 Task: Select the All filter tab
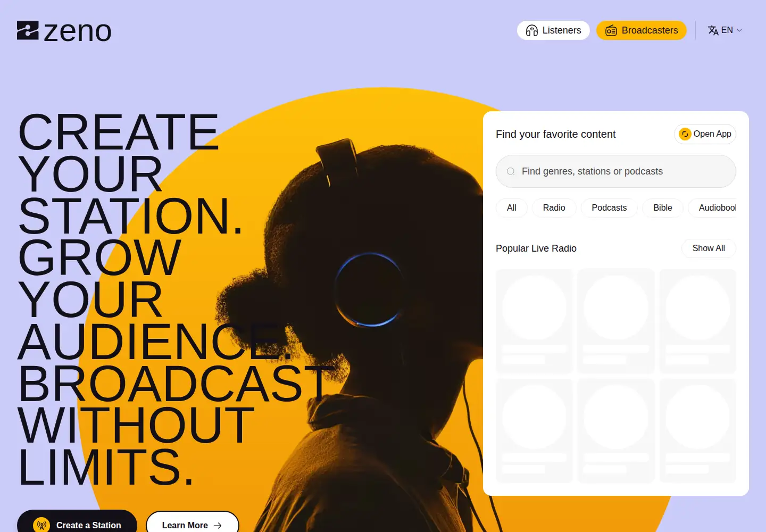point(512,208)
